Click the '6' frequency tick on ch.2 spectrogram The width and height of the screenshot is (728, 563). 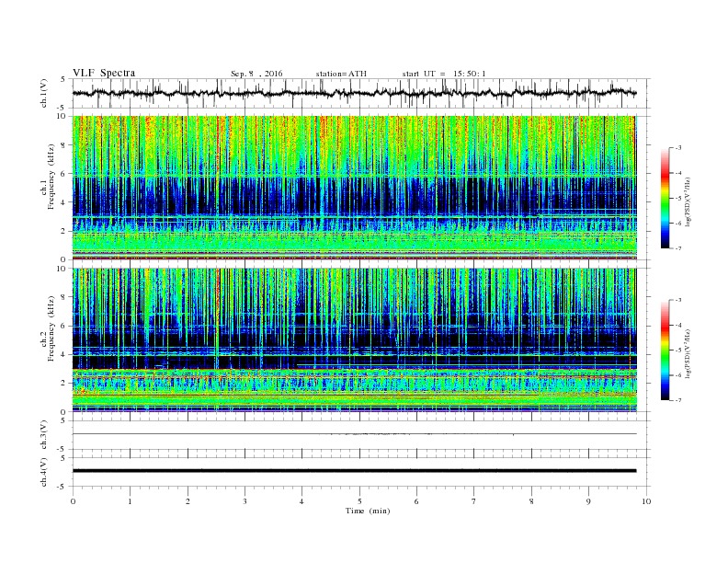64,326
